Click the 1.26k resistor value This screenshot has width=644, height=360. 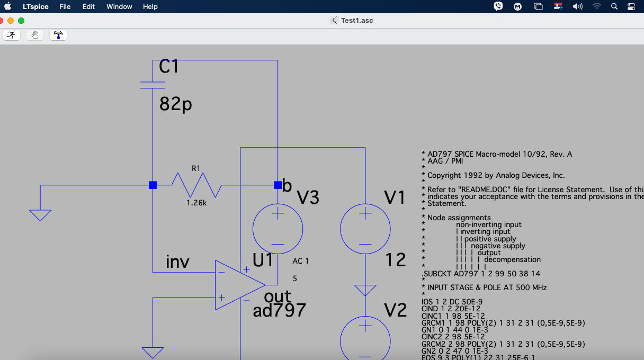pyautogui.click(x=196, y=202)
